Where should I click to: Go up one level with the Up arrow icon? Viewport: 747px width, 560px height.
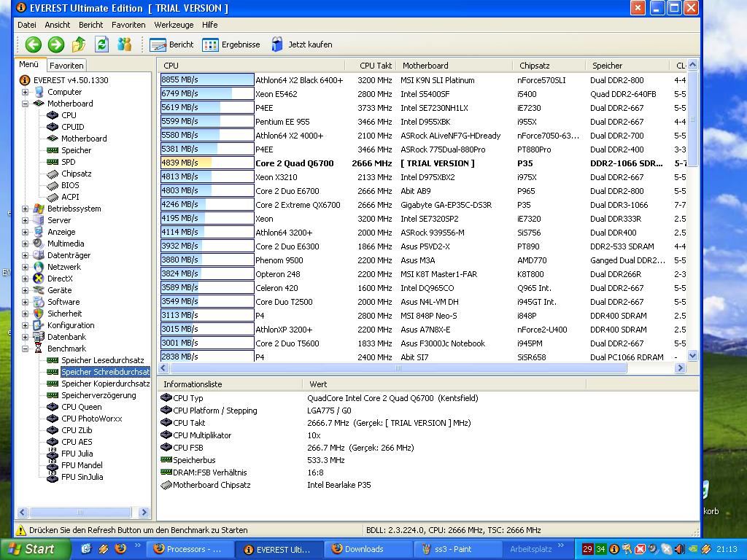79,44
